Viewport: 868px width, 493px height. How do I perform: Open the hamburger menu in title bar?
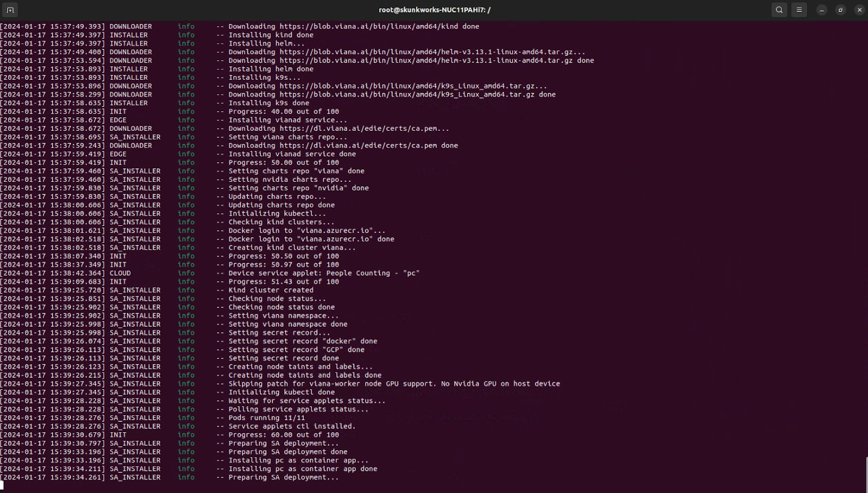pos(799,10)
